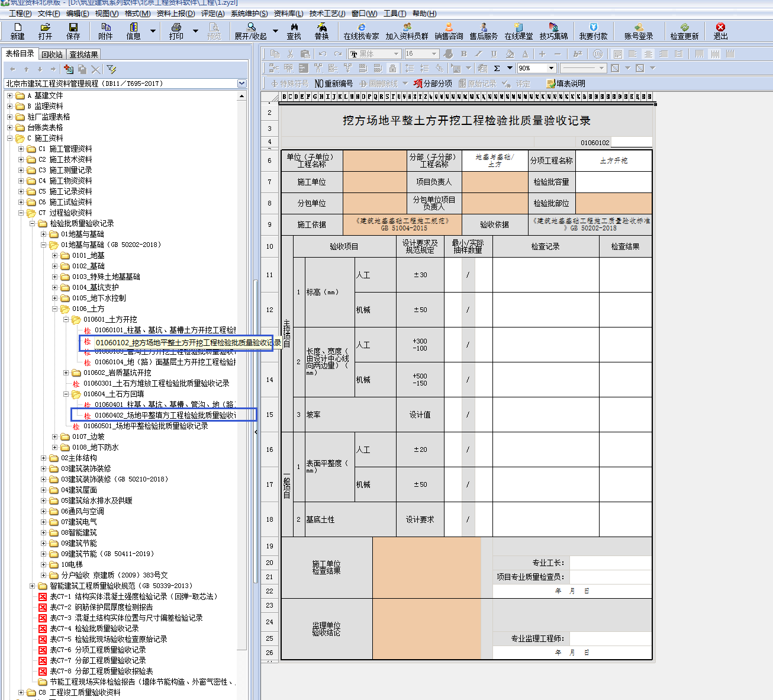Open the dropdown arrow next to 信息
Viewport: 773px width, 700px height.
(x=153, y=31)
